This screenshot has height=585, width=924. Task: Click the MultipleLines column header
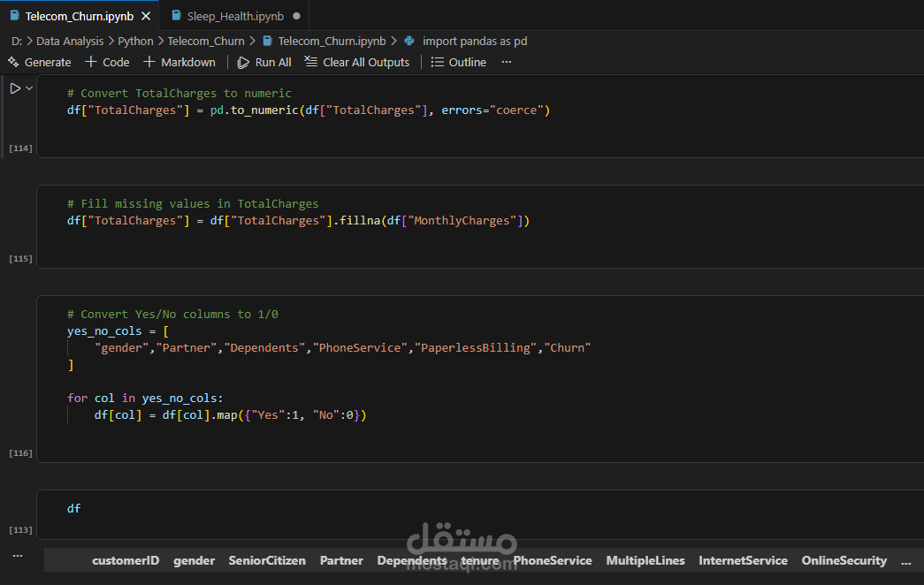click(645, 560)
